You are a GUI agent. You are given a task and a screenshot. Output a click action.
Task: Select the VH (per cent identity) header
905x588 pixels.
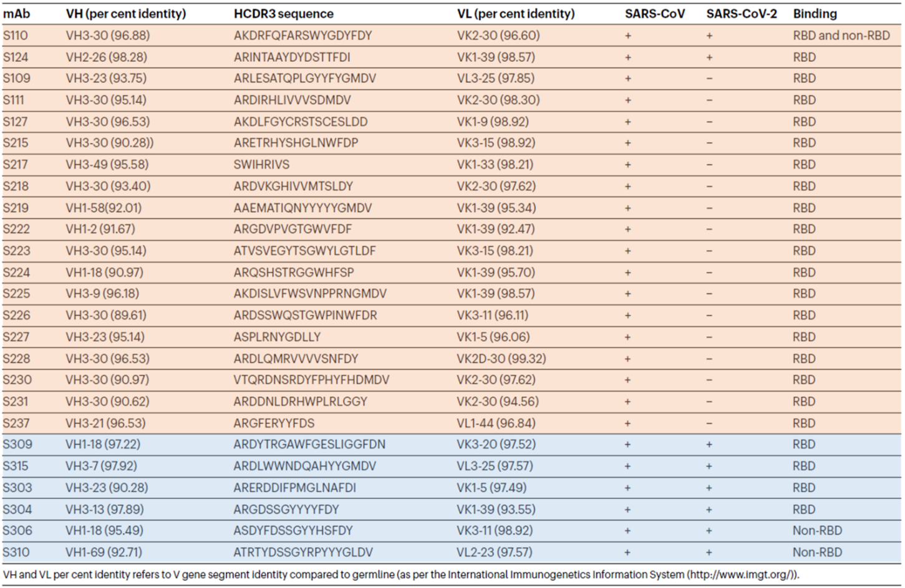tap(125, 14)
